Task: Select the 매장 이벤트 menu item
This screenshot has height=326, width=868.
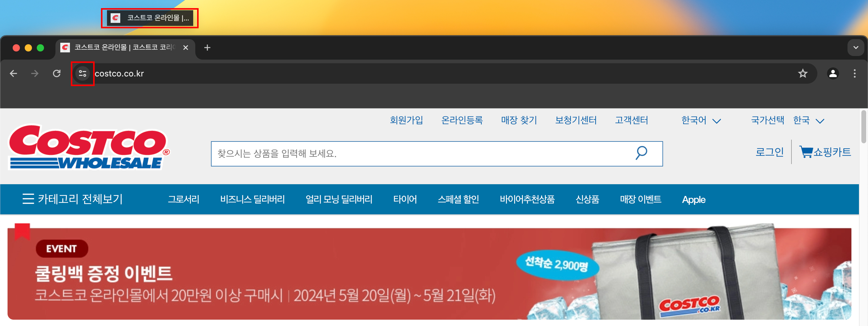Action: pos(640,199)
